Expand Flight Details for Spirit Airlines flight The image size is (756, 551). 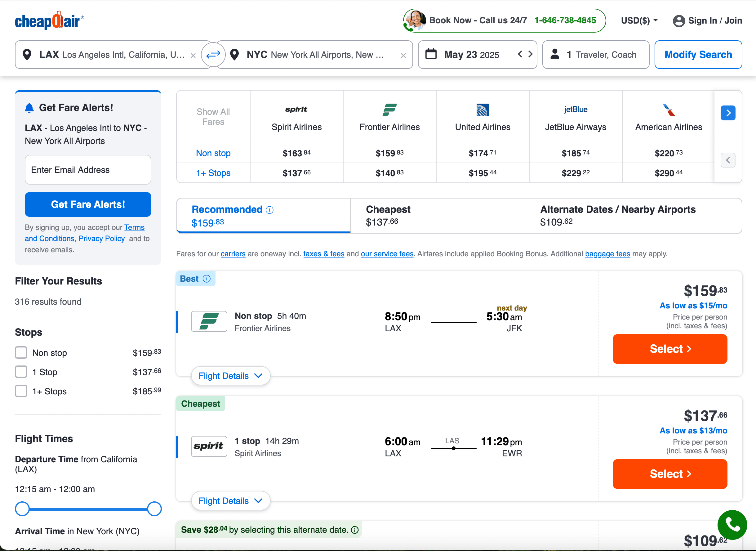pos(230,501)
